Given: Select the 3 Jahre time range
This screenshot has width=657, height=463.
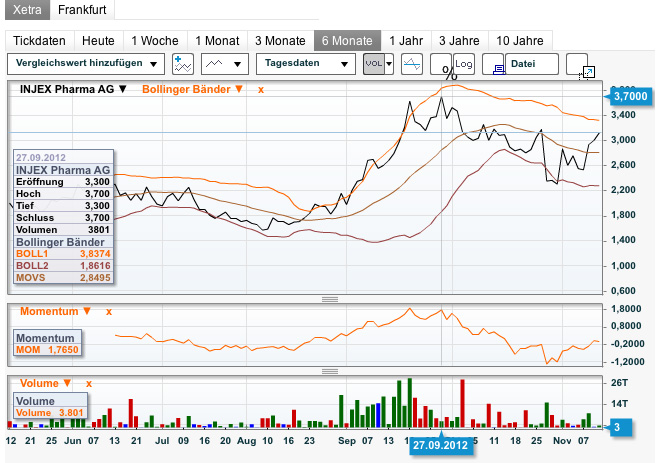Looking at the screenshot, I should pyautogui.click(x=459, y=41).
